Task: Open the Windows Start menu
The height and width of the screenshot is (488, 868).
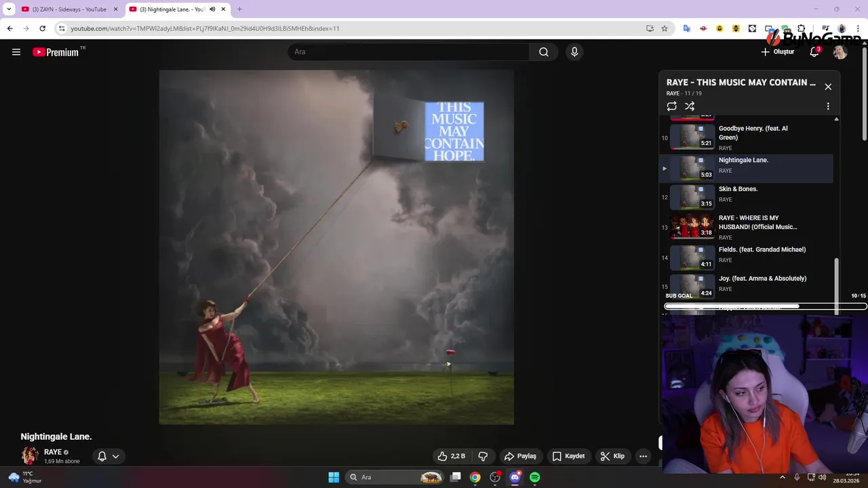Action: click(x=334, y=477)
